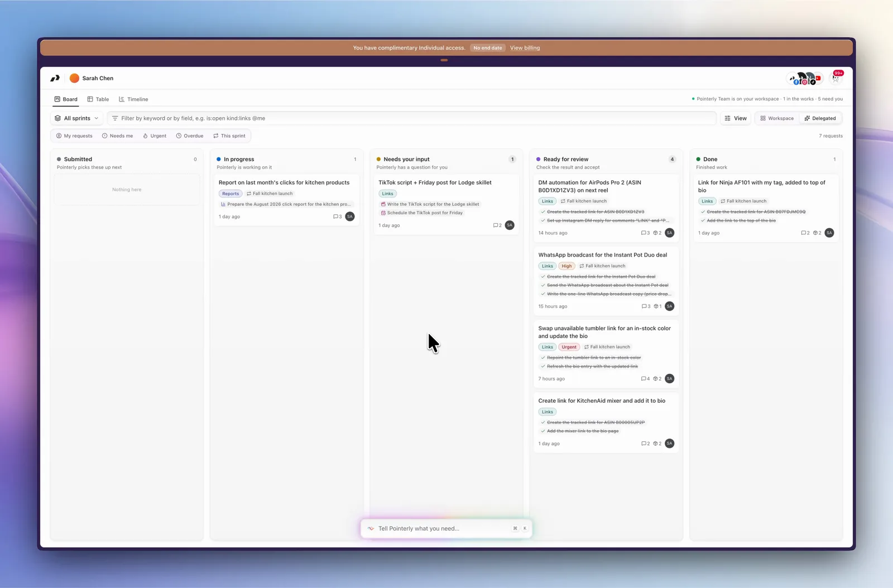This screenshot has width=893, height=588.
Task: Switch to the Timeline tab
Action: [x=133, y=99]
